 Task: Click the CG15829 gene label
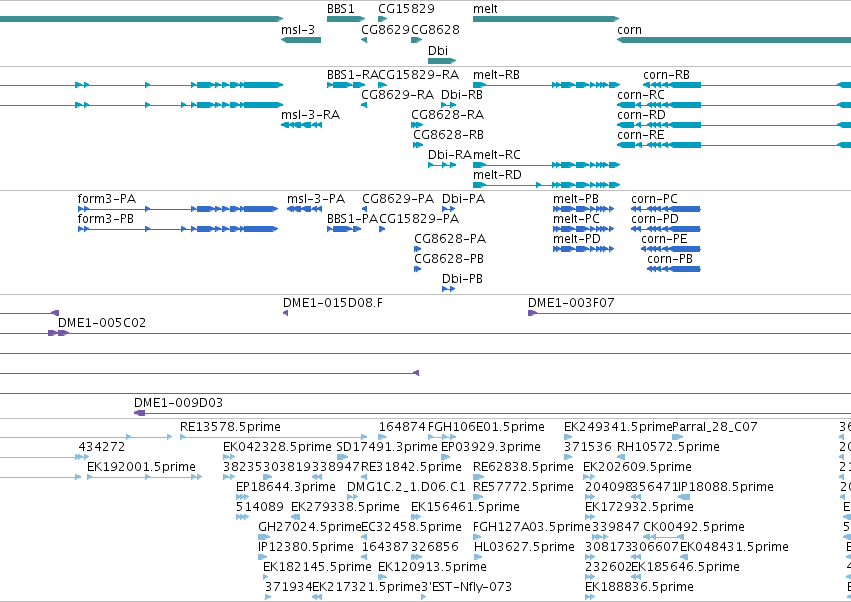click(406, 9)
